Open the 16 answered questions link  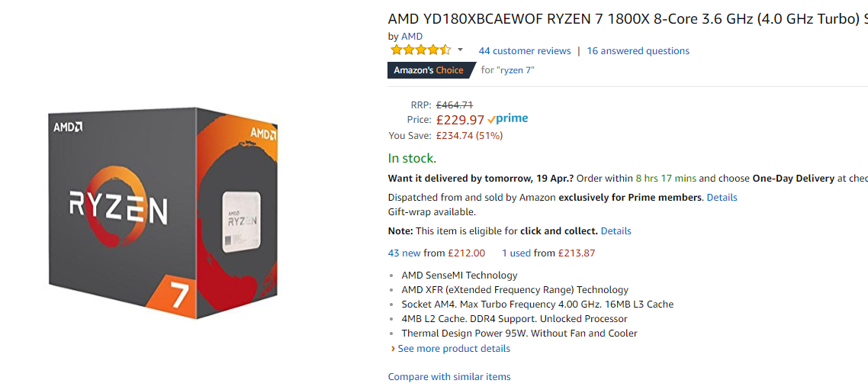[x=638, y=51]
